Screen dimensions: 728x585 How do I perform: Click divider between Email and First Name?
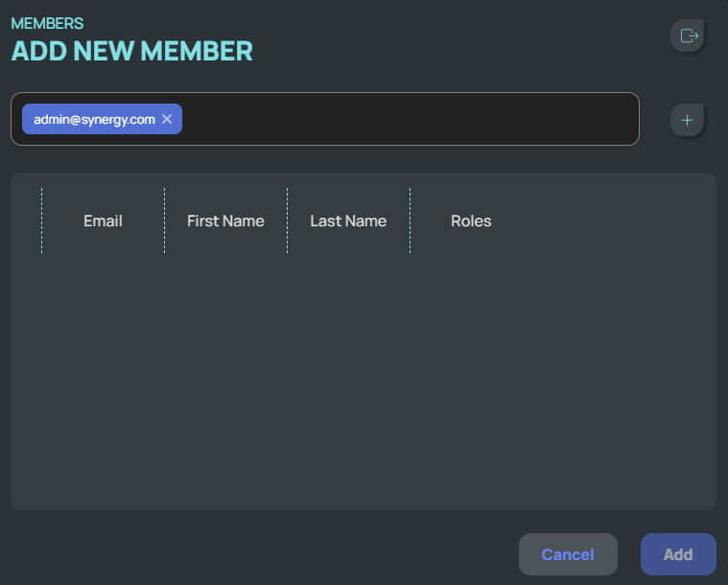164,221
